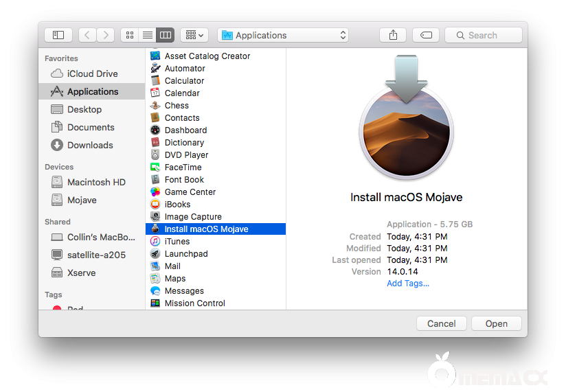Open the item arrangement dropdown
This screenshot has width=566, height=392.
click(194, 35)
